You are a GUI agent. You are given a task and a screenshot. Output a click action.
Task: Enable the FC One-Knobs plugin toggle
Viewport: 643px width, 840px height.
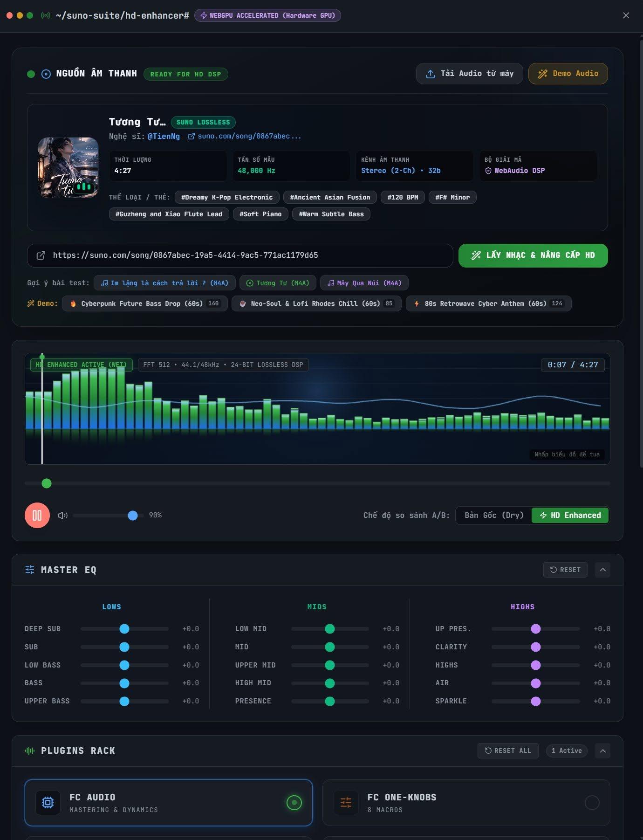coord(592,802)
